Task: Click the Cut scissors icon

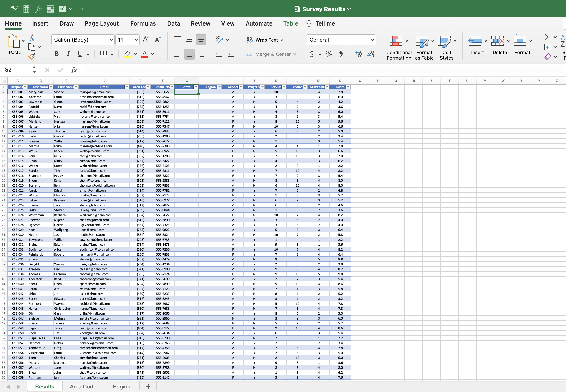Action: [32, 37]
